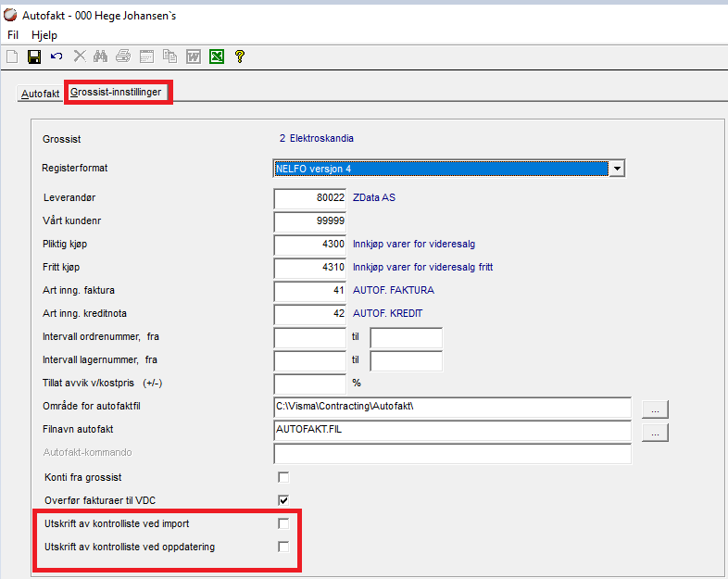Viewport: 728px width, 579px height.
Task: Click the Tillat avvik v/kostpris percent field
Action: click(310, 384)
